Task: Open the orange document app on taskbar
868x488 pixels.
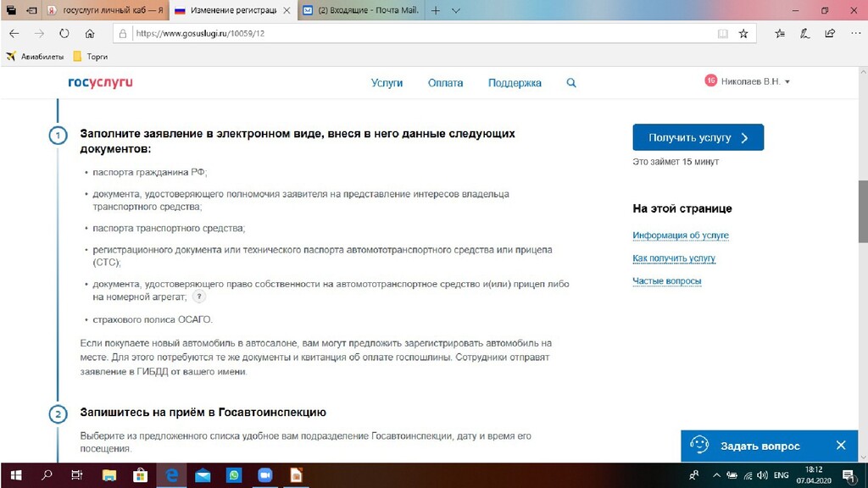Action: click(x=296, y=475)
